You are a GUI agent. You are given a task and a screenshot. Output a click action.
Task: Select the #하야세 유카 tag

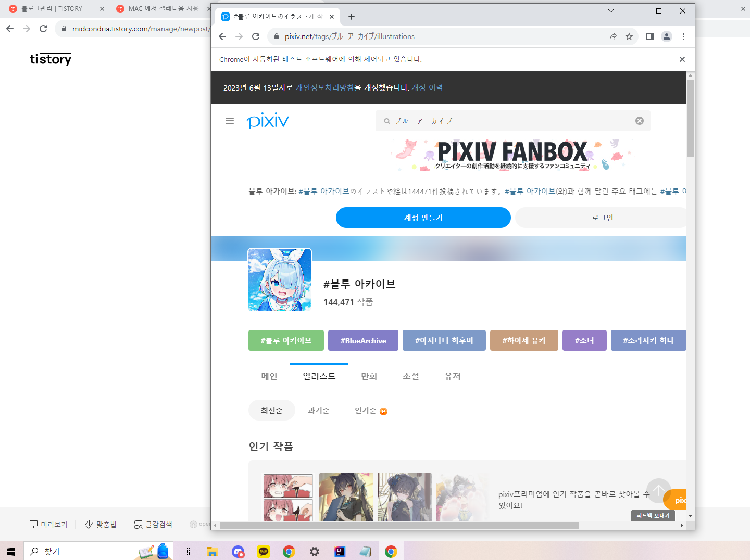coord(524,340)
